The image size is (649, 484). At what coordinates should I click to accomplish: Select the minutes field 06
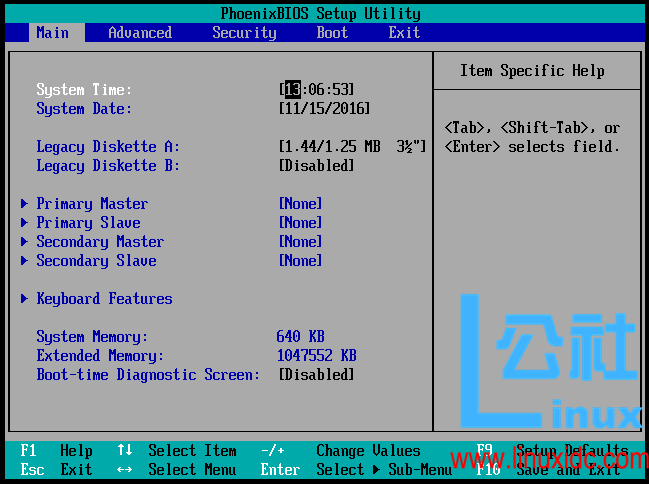point(317,89)
